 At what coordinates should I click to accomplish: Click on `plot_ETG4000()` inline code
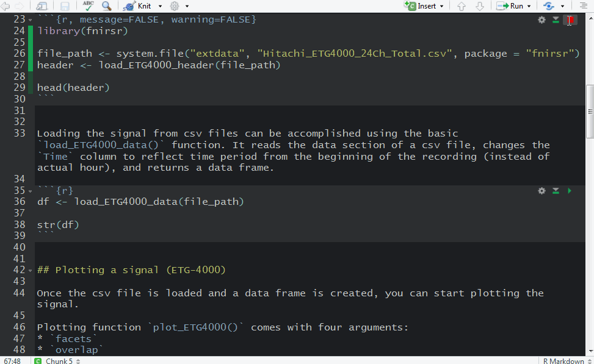[x=195, y=327]
